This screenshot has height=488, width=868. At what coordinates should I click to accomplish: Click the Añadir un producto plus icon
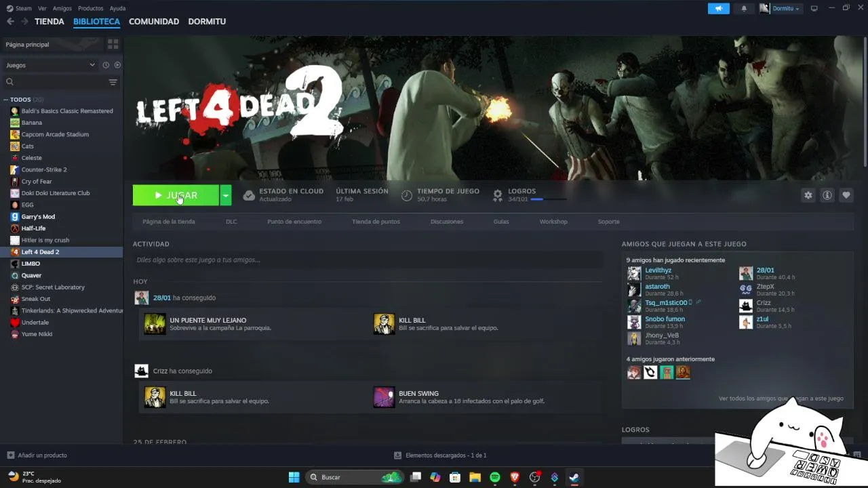coord(10,455)
